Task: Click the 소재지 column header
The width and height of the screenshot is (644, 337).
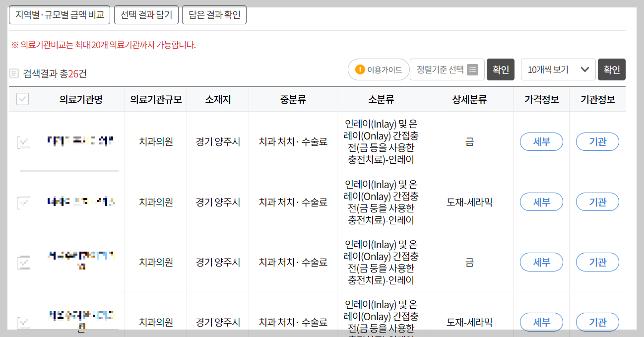Action: [x=218, y=99]
